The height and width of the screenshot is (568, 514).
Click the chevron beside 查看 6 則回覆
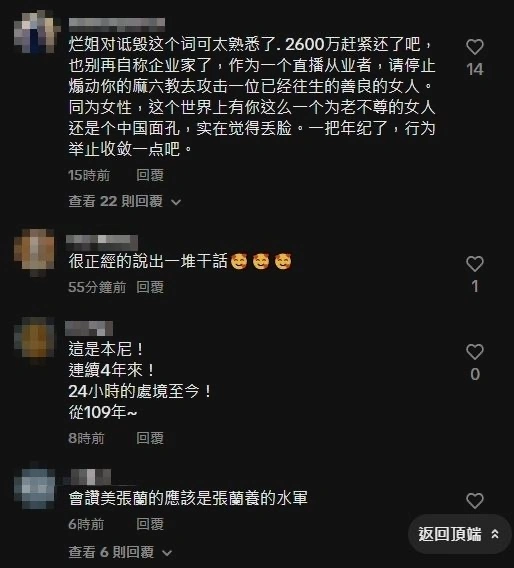pos(167,553)
